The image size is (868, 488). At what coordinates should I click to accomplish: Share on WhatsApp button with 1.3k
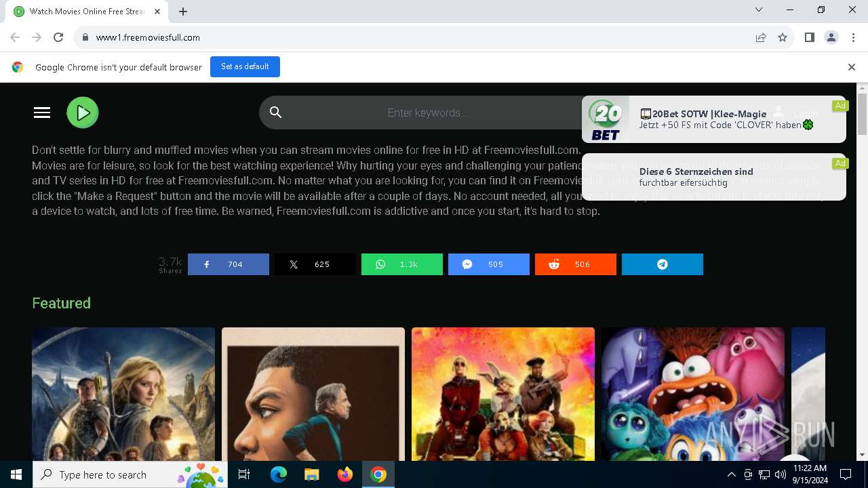click(x=402, y=264)
